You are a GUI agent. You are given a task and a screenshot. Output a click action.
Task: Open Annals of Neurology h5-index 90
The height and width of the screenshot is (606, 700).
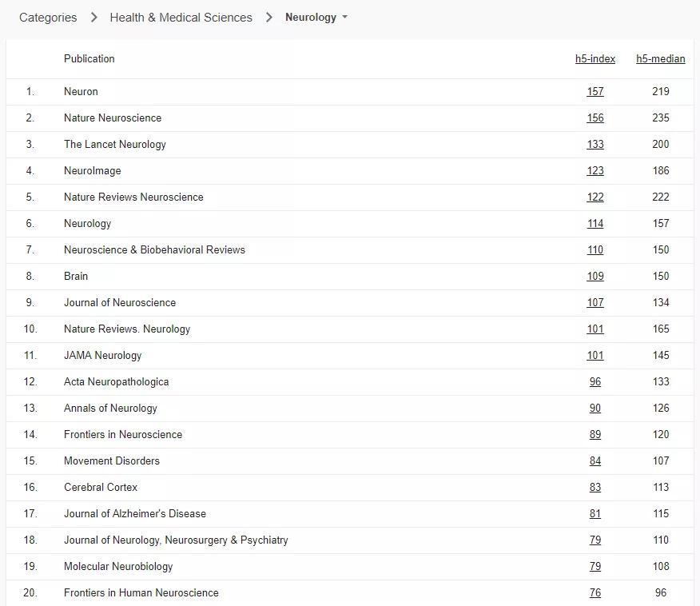(x=595, y=408)
